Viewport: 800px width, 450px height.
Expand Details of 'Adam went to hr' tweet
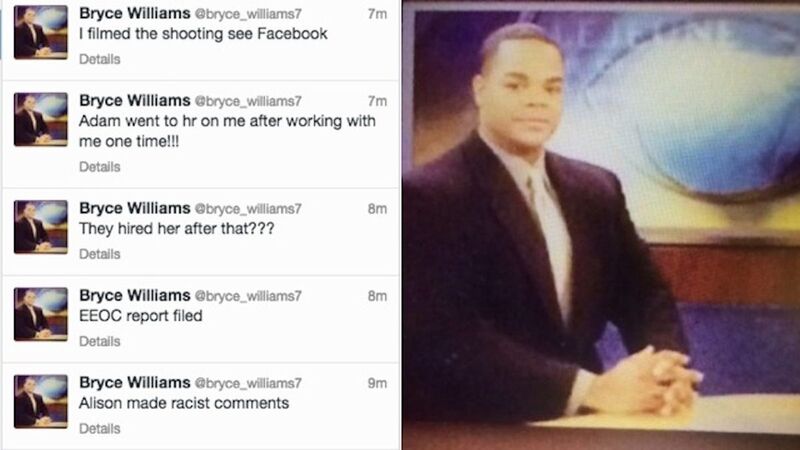(99, 167)
